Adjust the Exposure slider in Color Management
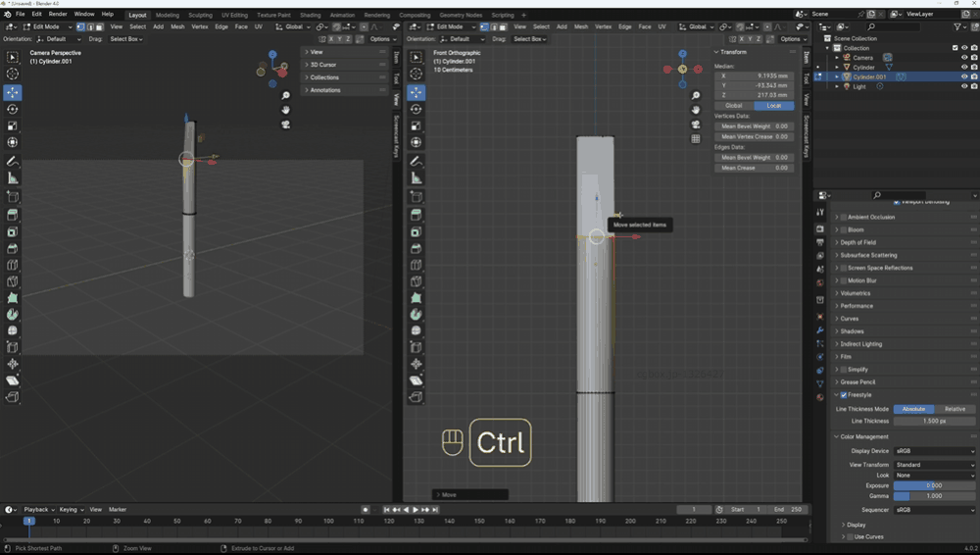The height and width of the screenshot is (555, 980). (x=934, y=485)
